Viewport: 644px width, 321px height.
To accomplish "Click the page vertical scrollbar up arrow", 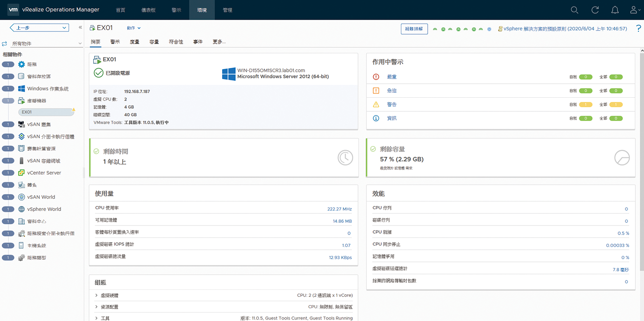I will tap(641, 50).
